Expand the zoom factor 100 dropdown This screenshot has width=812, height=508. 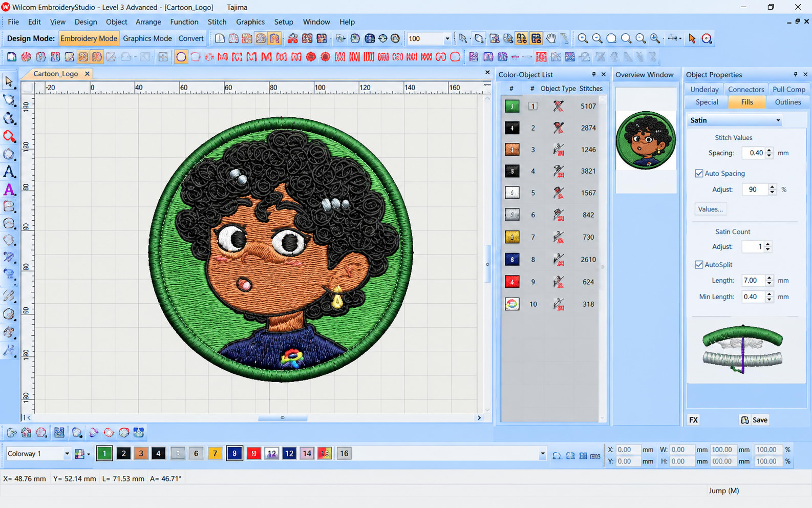(x=447, y=38)
